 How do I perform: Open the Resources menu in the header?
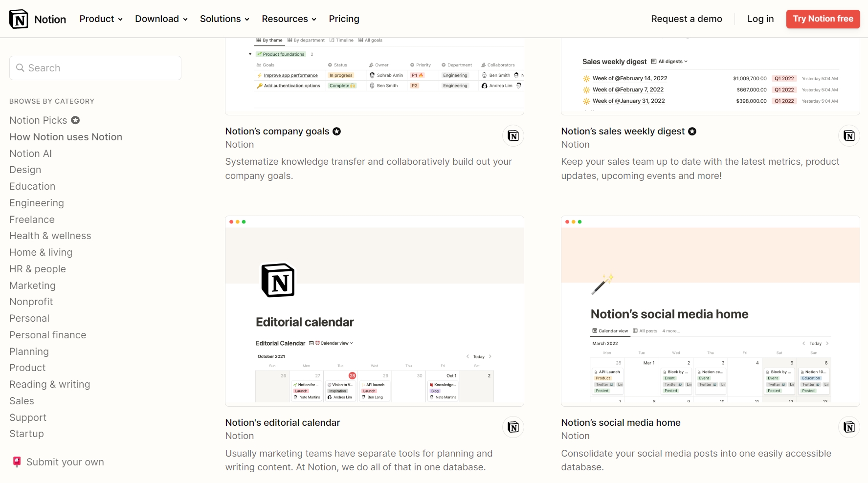[289, 19]
